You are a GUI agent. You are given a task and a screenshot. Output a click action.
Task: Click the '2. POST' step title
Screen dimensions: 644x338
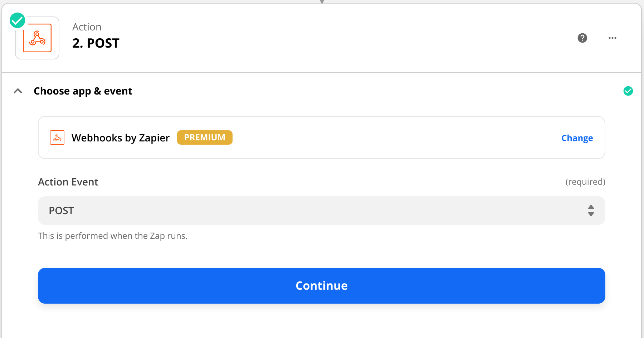click(96, 43)
